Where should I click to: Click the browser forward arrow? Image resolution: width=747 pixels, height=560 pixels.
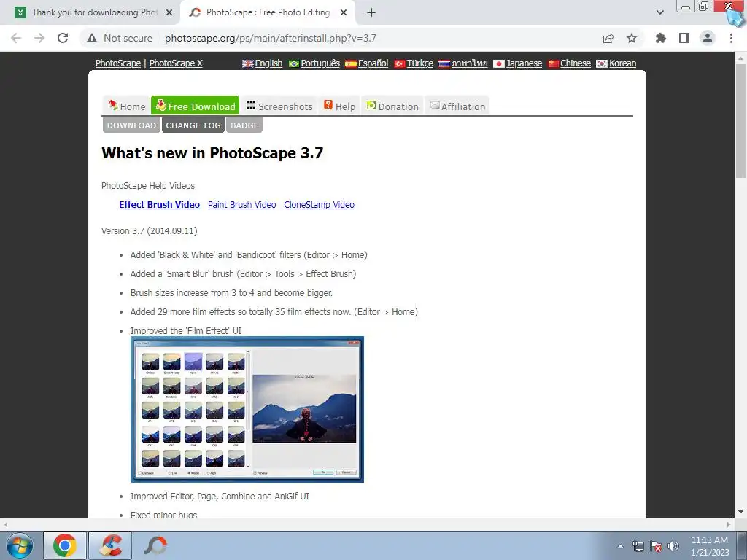tap(39, 38)
